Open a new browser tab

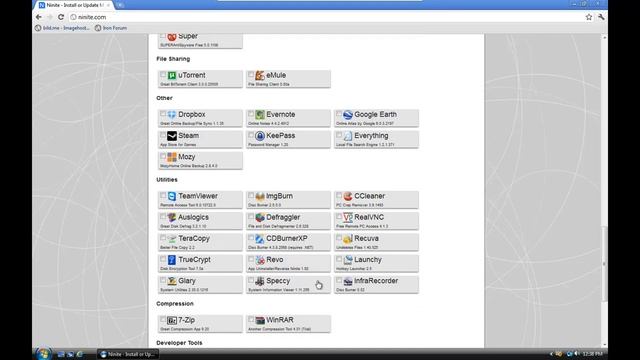tap(120, 5)
